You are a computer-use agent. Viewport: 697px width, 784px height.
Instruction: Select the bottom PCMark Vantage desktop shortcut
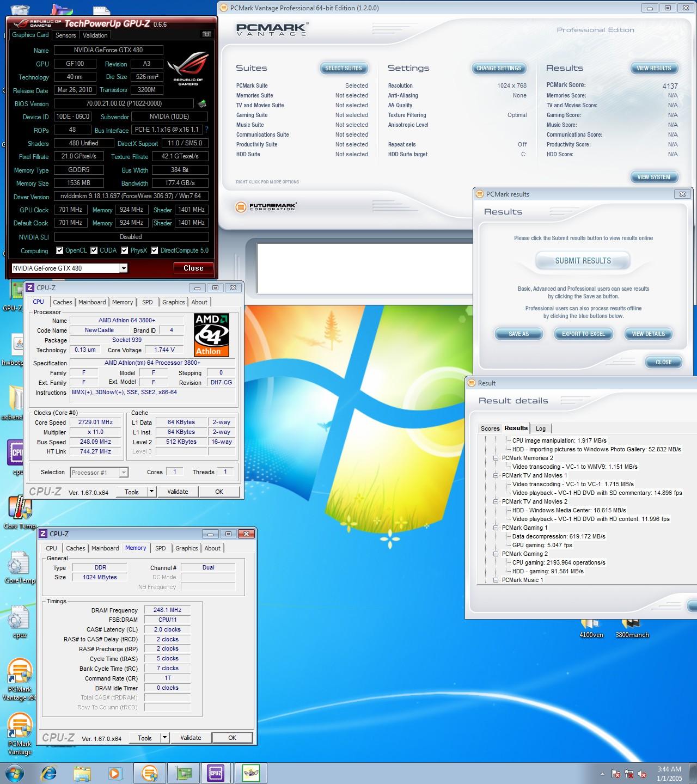coord(20,733)
